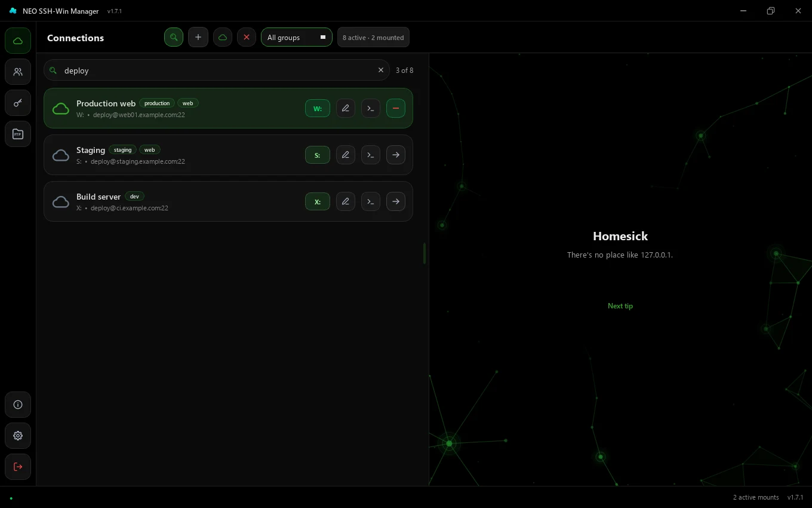
Task: Edit the Production web connection
Action: click(x=346, y=108)
